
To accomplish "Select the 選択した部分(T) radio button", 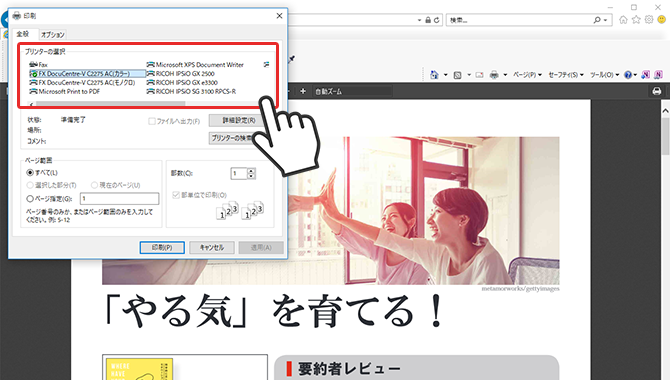I will click(30, 185).
